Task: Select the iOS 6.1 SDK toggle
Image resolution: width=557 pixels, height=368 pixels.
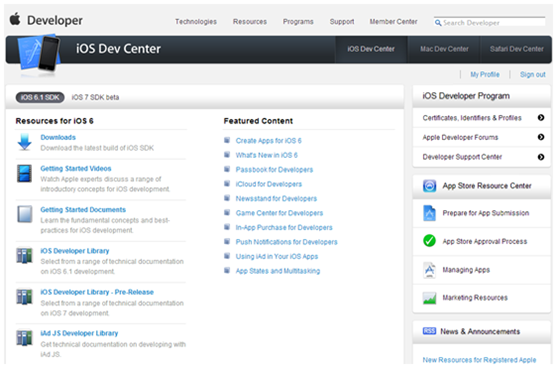Action: tap(40, 97)
